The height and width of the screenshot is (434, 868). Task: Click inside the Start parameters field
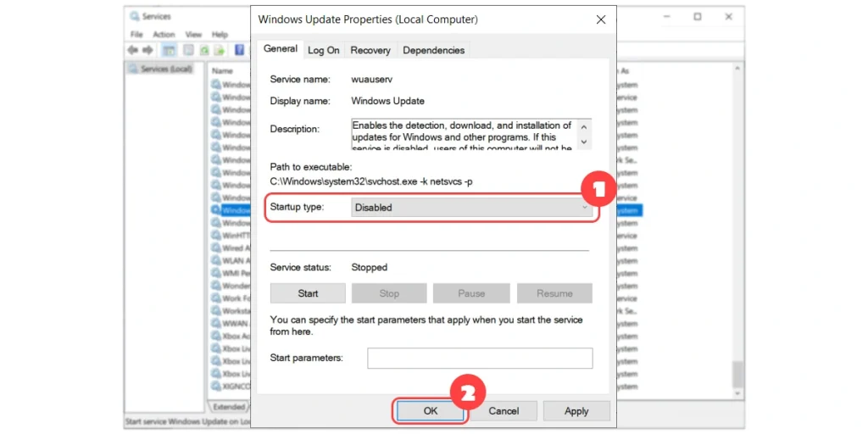click(480, 359)
